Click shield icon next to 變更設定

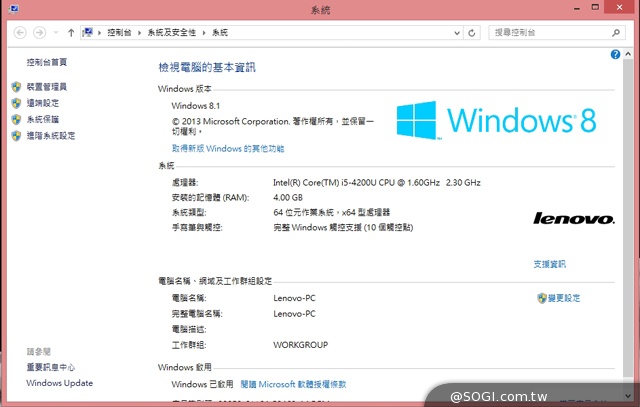tap(542, 298)
